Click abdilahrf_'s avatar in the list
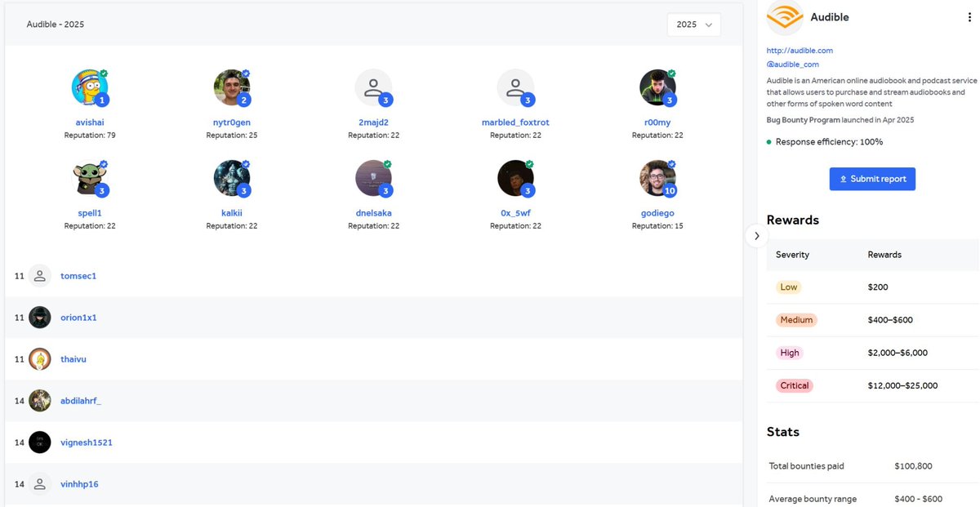The width and height of the screenshot is (980, 507). tap(40, 401)
